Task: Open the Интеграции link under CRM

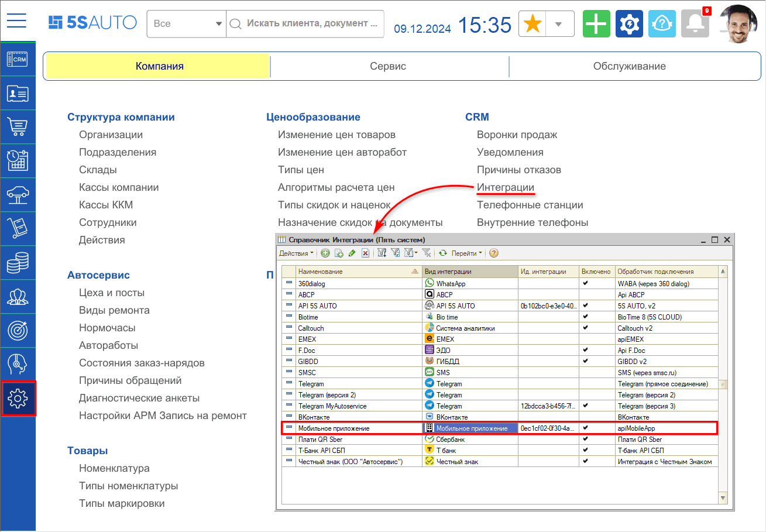Action: tap(506, 187)
